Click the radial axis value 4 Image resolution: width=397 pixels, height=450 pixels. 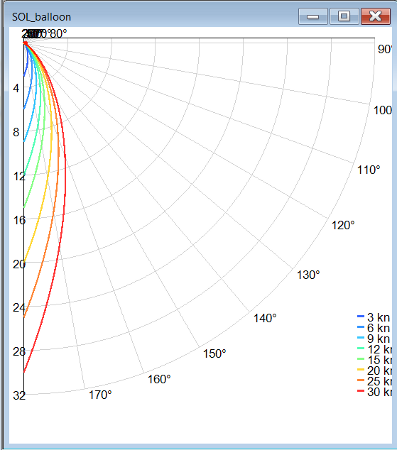click(16, 88)
